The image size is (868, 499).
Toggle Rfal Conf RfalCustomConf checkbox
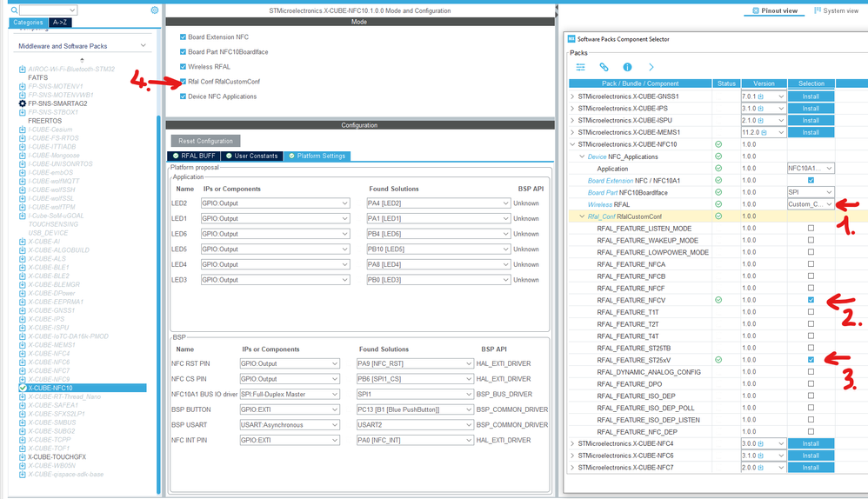click(183, 82)
